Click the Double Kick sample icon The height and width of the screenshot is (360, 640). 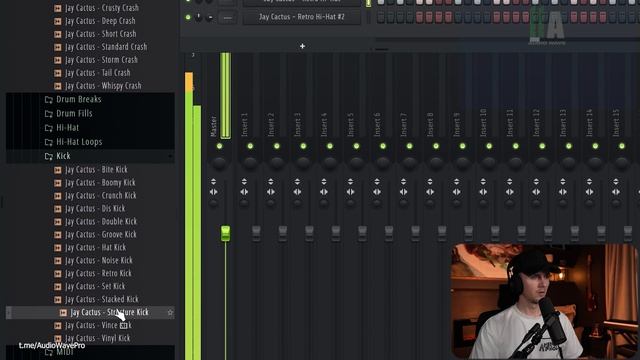(58, 222)
